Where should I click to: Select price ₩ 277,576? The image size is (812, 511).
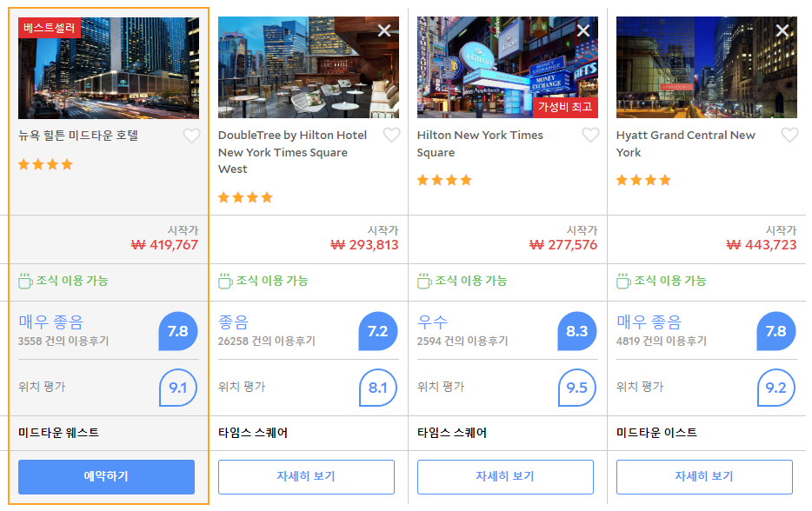coord(563,245)
